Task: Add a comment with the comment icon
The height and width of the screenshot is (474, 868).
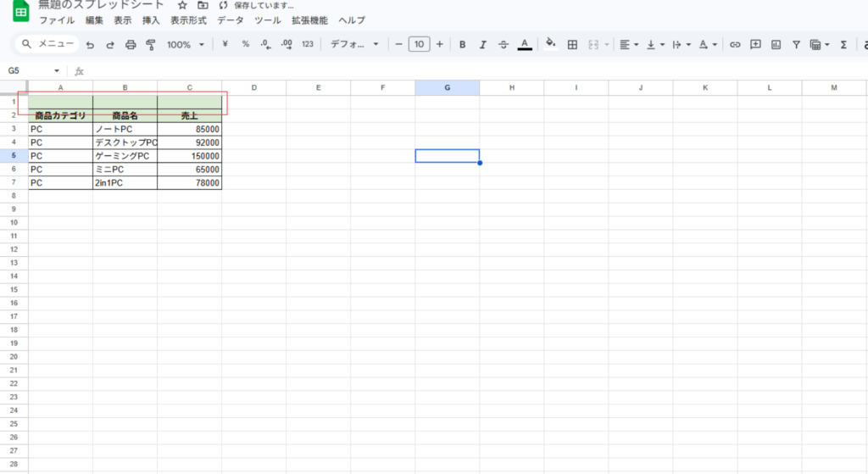Action: 755,44
